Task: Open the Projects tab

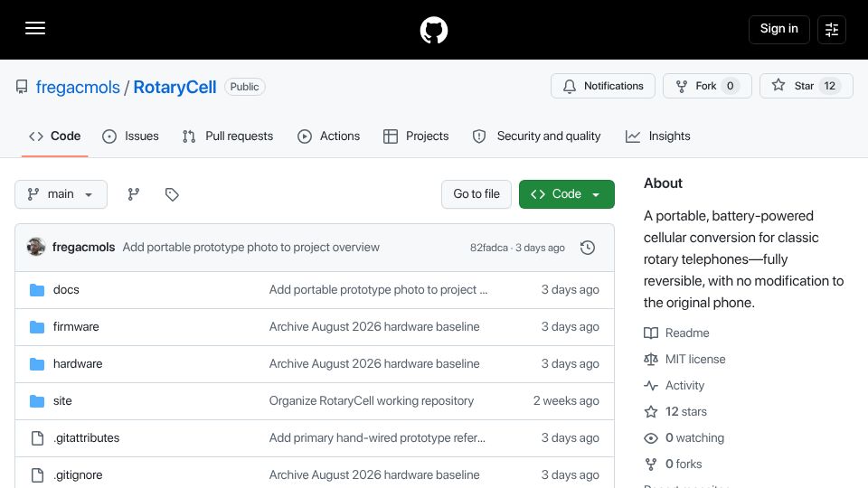Action: point(416,136)
